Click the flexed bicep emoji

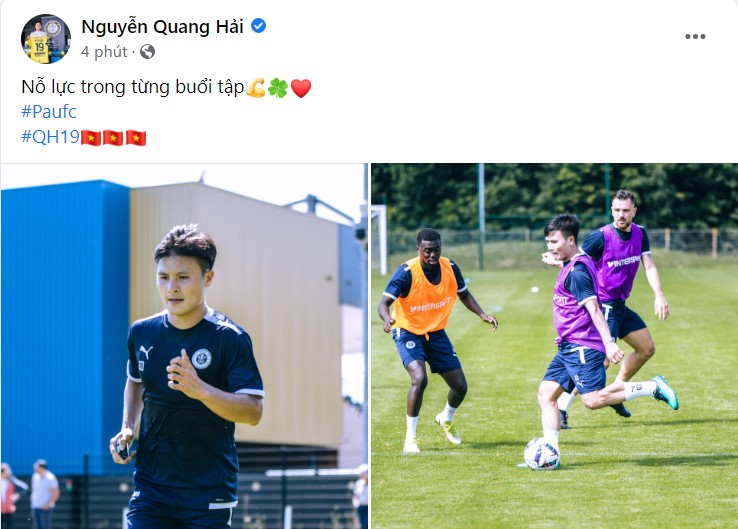(x=256, y=88)
